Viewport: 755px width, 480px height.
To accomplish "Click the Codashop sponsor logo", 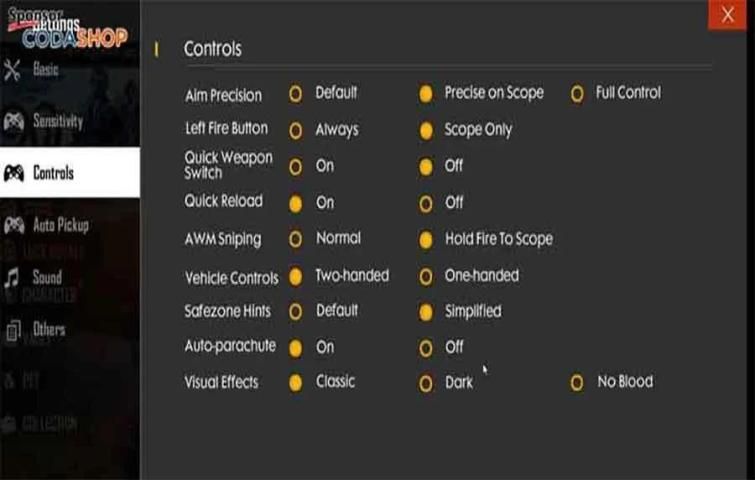I will pos(67,31).
